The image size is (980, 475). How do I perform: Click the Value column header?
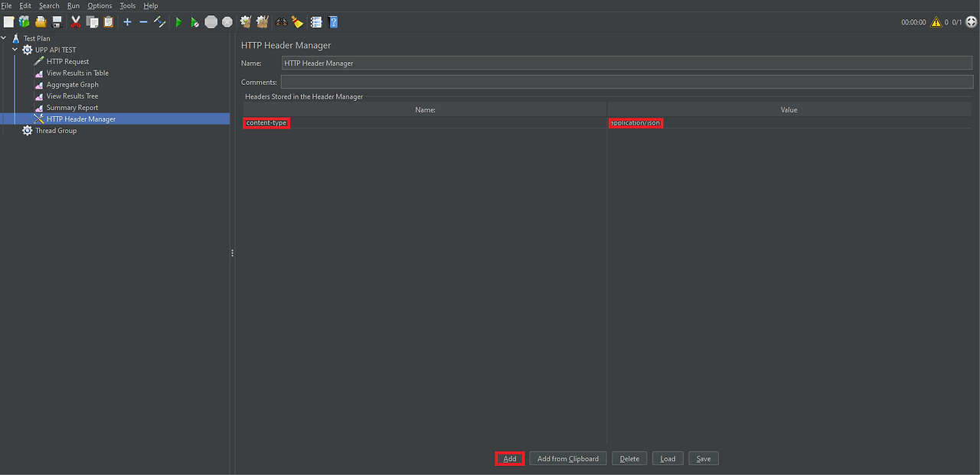pos(789,109)
